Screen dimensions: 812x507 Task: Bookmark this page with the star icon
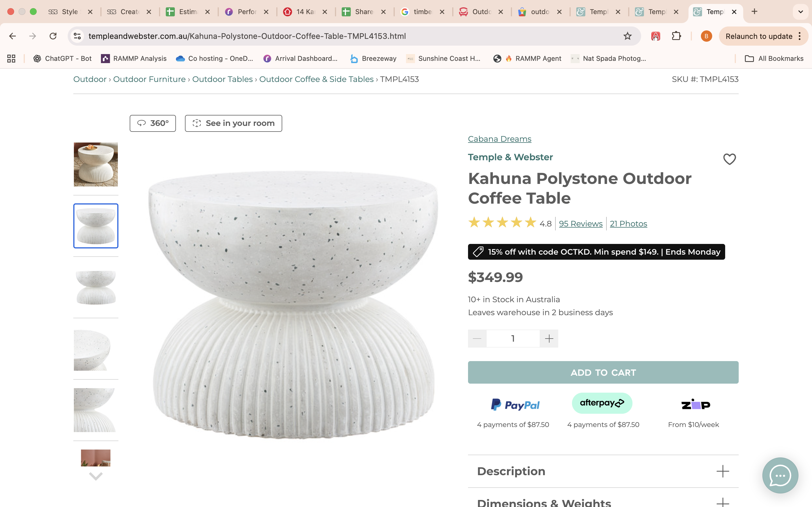pyautogui.click(x=627, y=36)
